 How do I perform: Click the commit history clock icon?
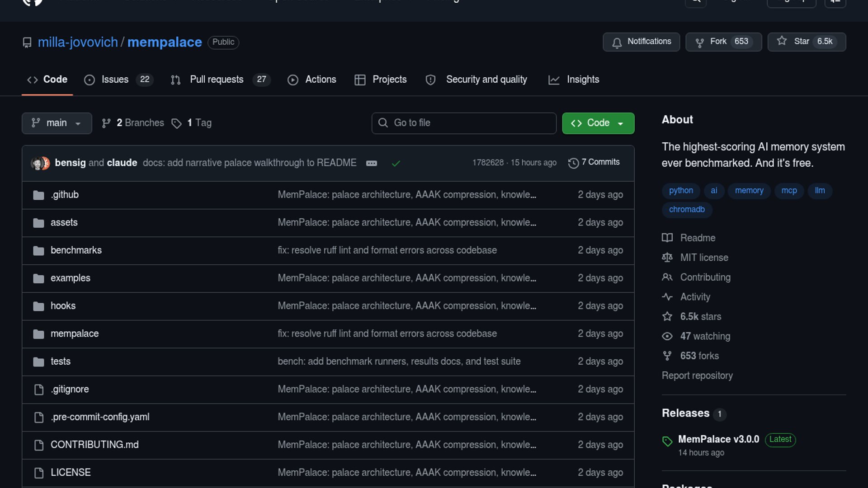573,163
